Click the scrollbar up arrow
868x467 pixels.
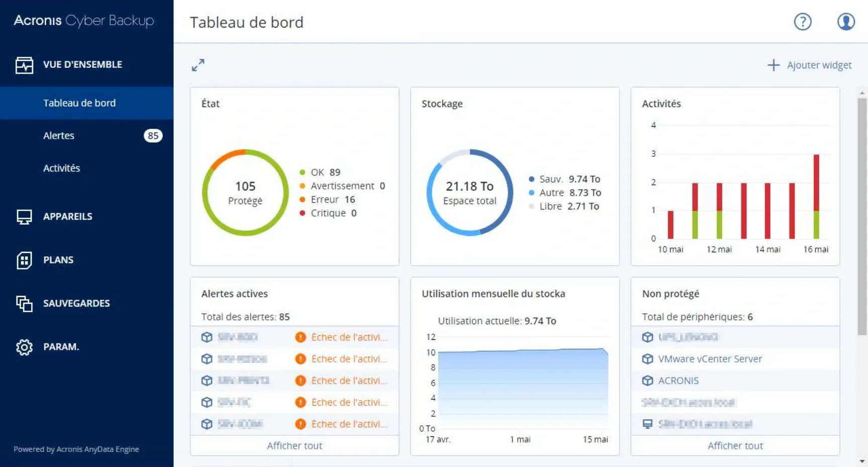(862, 93)
